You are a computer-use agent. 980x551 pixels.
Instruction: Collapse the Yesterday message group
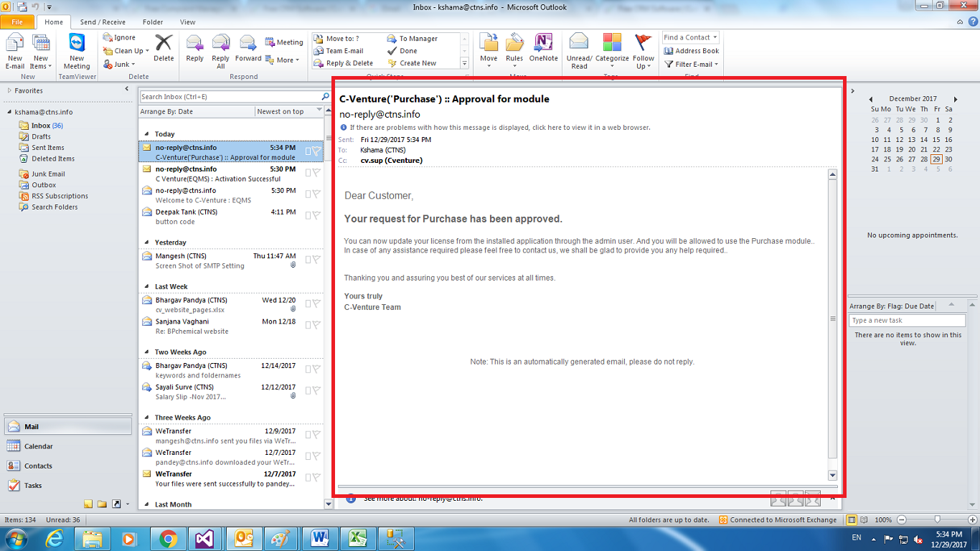[147, 242]
